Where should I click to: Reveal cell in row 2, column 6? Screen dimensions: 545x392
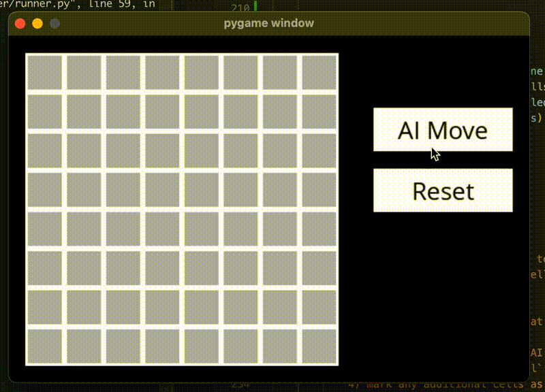(x=240, y=112)
